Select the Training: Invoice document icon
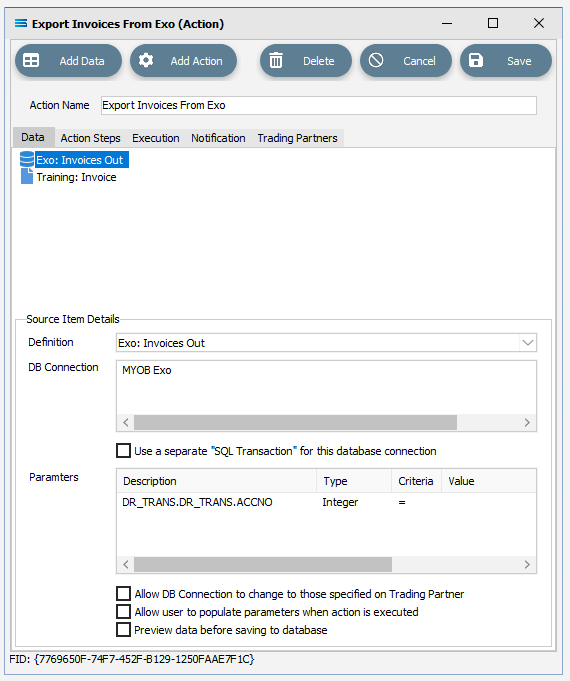The width and height of the screenshot is (570, 681). pyautogui.click(x=27, y=176)
